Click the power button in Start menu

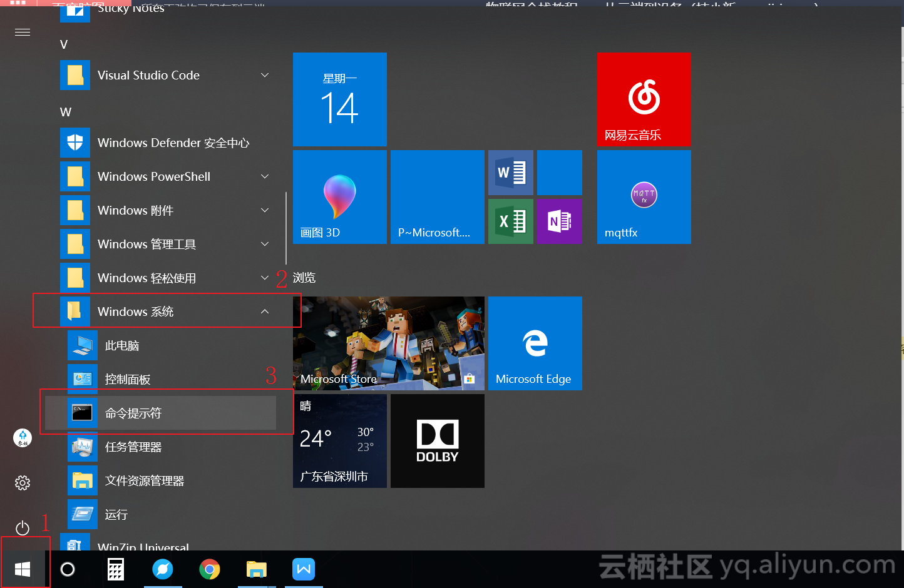click(x=23, y=528)
